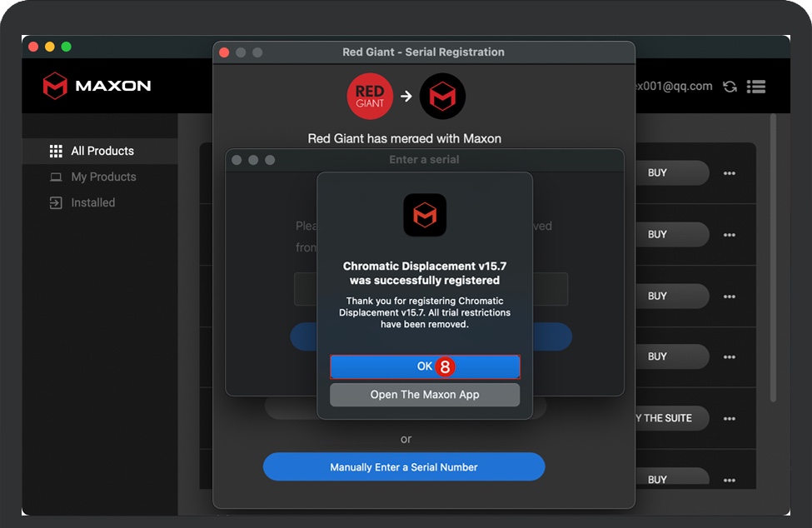Open more options beside bottom BUY button

[730, 481]
